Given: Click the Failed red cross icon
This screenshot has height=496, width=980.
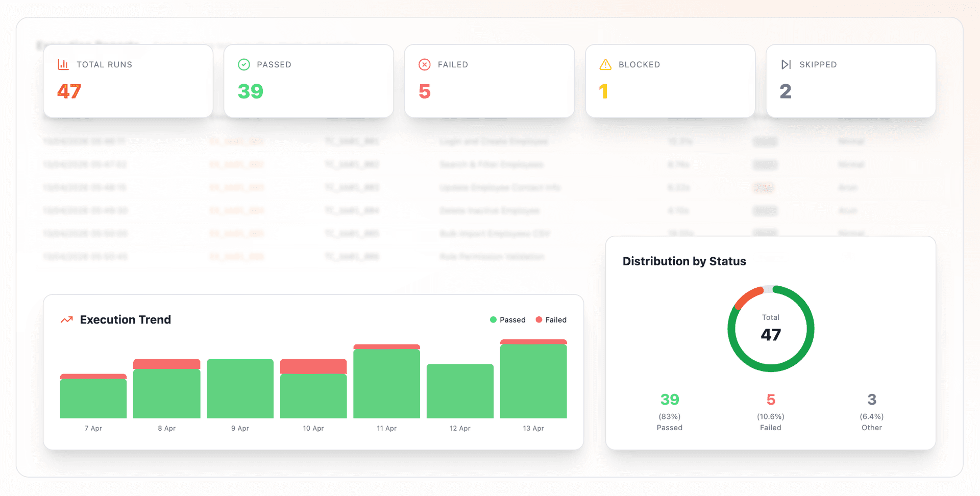Looking at the screenshot, I should 424,64.
